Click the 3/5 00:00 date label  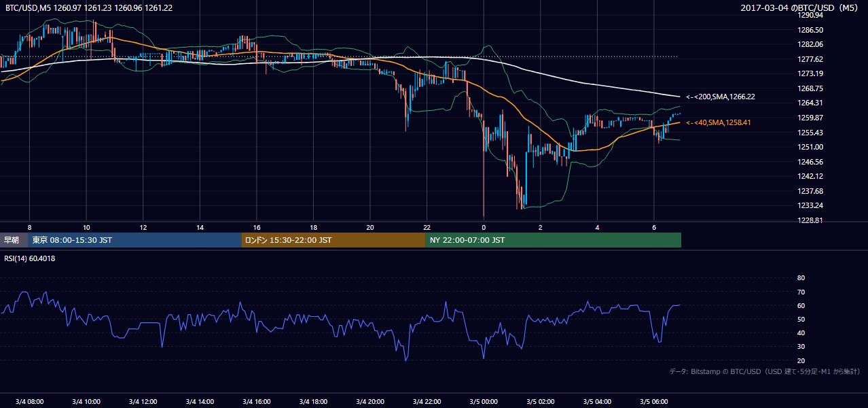point(484,401)
